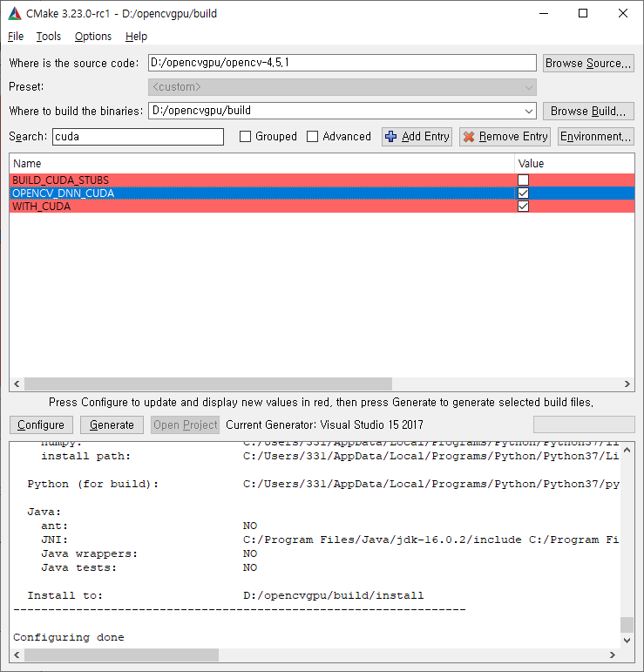644x672 pixels.
Task: Click the Configure button
Action: pos(41,424)
